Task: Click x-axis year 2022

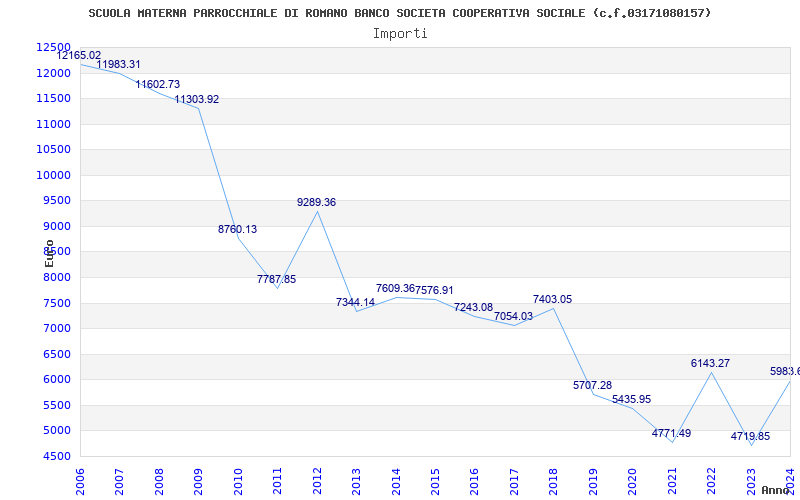Action: [x=712, y=481]
